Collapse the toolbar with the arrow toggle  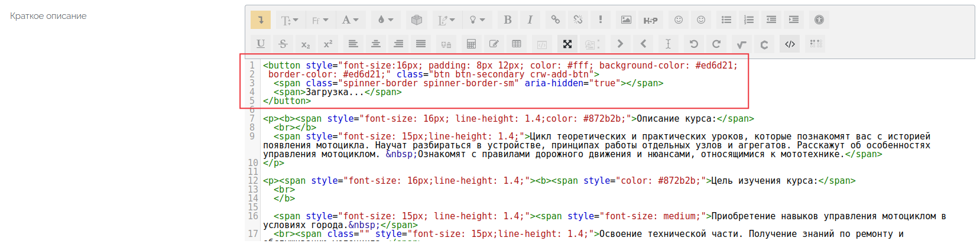pyautogui.click(x=261, y=20)
